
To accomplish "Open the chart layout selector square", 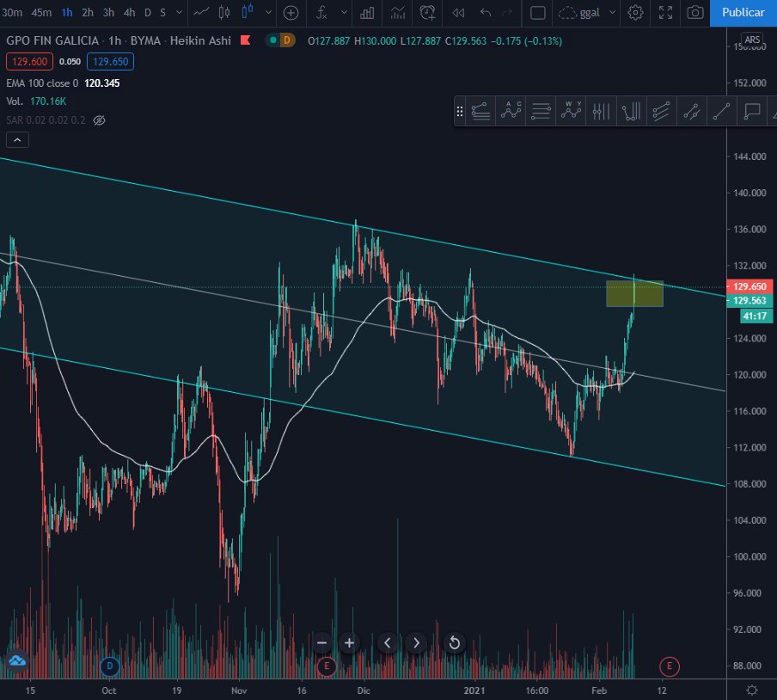I will click(x=538, y=13).
